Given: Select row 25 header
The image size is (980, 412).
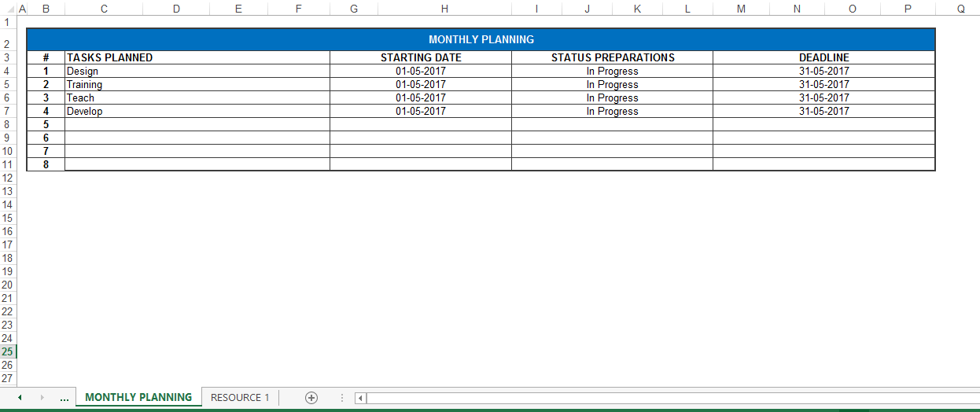Looking at the screenshot, I should (x=8, y=351).
